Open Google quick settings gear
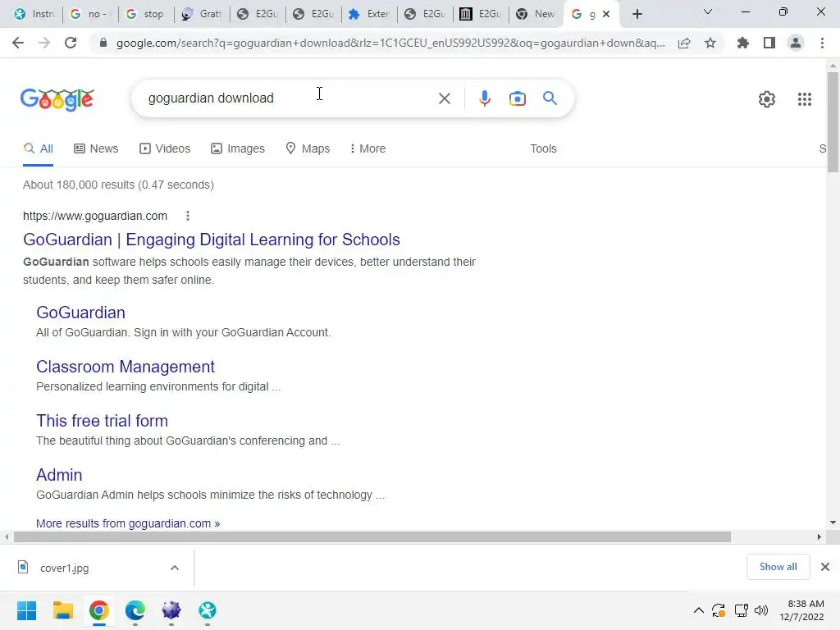The width and height of the screenshot is (840, 630). click(767, 99)
